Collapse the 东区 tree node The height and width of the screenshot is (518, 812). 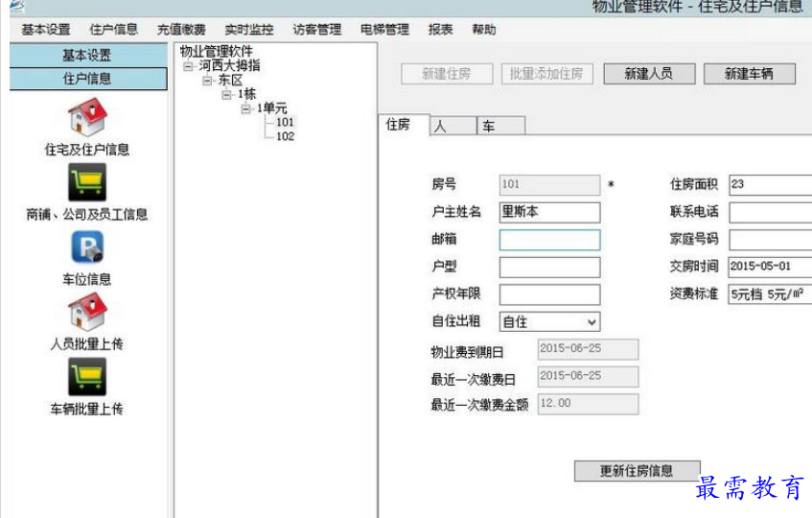207,81
